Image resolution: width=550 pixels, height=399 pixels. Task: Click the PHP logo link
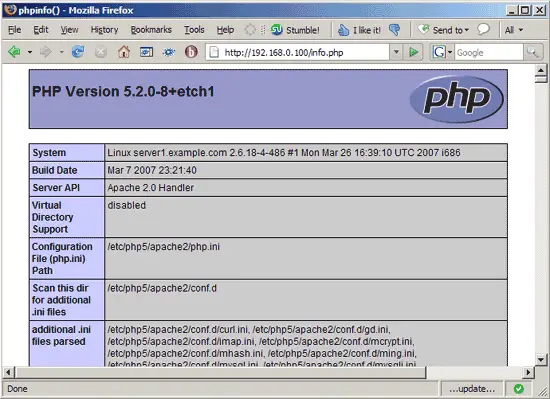tap(456, 99)
